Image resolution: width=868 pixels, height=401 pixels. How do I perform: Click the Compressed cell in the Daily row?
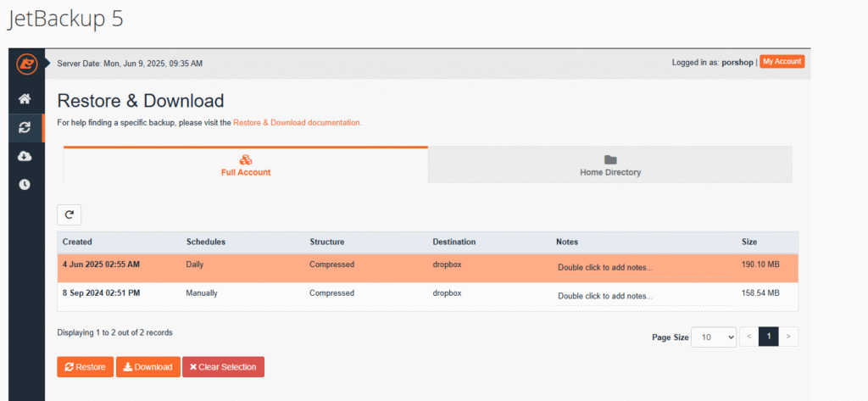(331, 265)
